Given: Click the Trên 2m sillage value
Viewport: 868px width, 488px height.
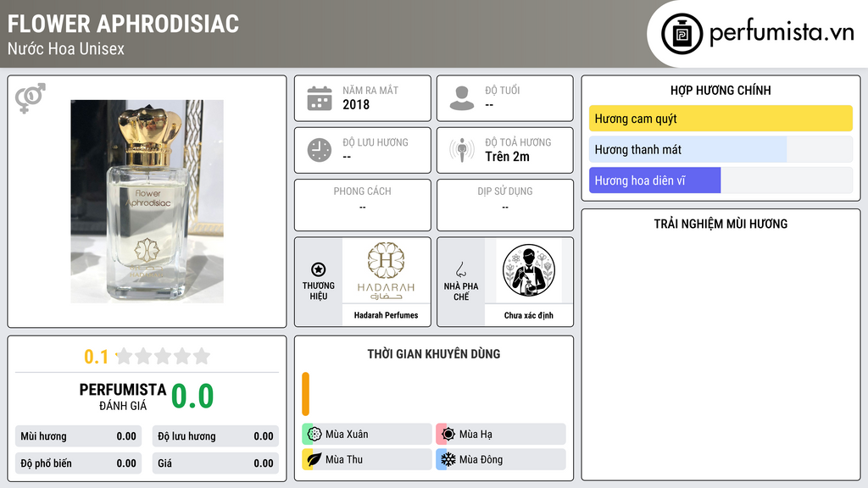Looking at the screenshot, I should (x=507, y=157).
